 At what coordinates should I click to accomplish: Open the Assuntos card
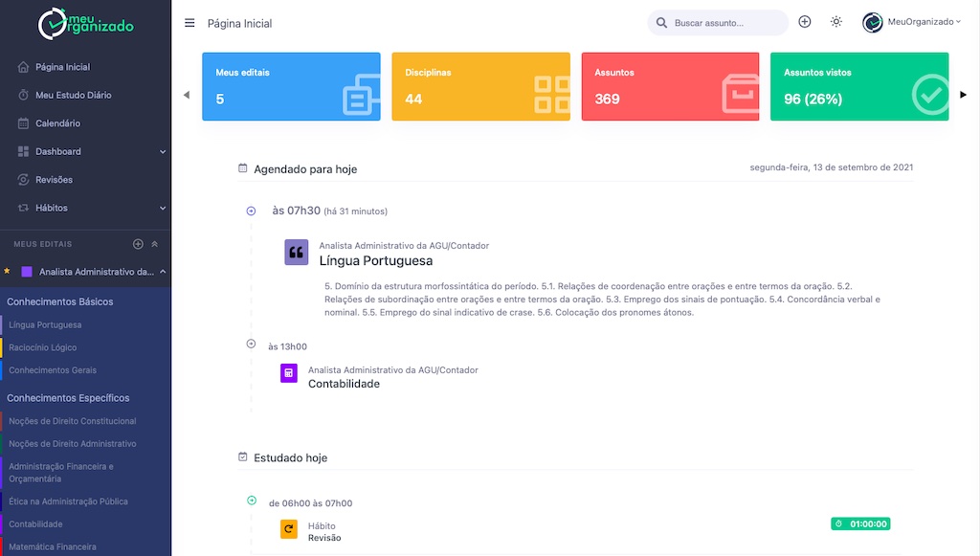click(x=670, y=86)
